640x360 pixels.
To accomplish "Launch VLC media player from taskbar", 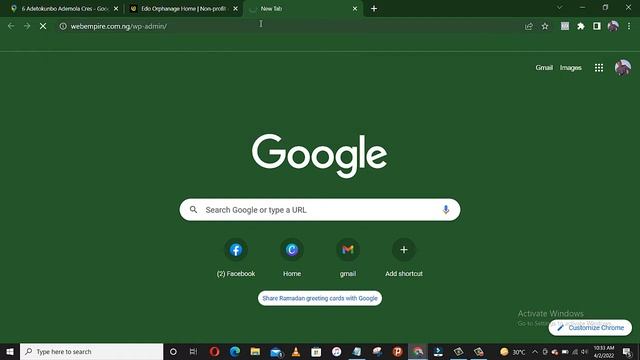I will pos(296,351).
